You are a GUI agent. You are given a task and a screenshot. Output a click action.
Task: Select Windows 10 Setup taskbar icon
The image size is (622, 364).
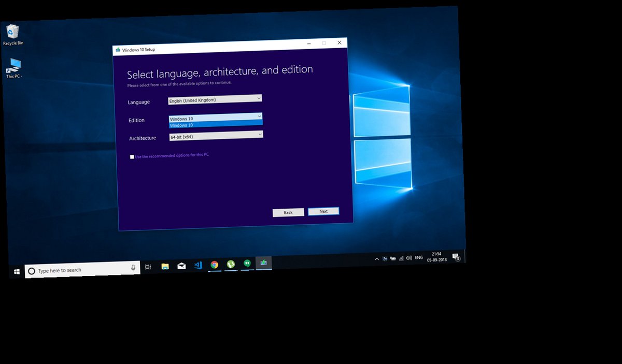(x=264, y=263)
